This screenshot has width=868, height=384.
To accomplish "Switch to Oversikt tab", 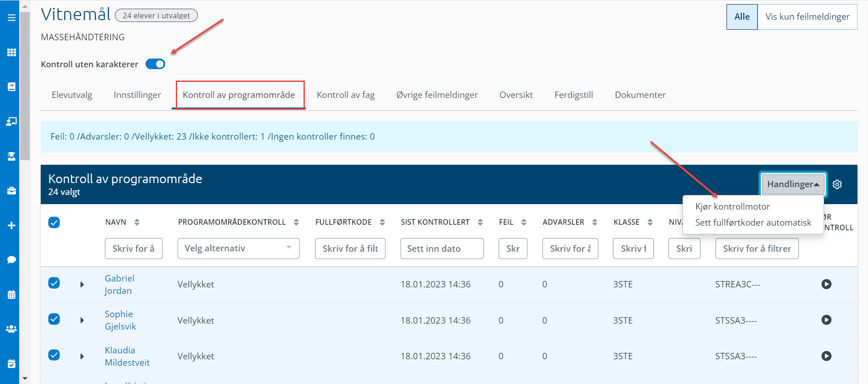I will [516, 95].
